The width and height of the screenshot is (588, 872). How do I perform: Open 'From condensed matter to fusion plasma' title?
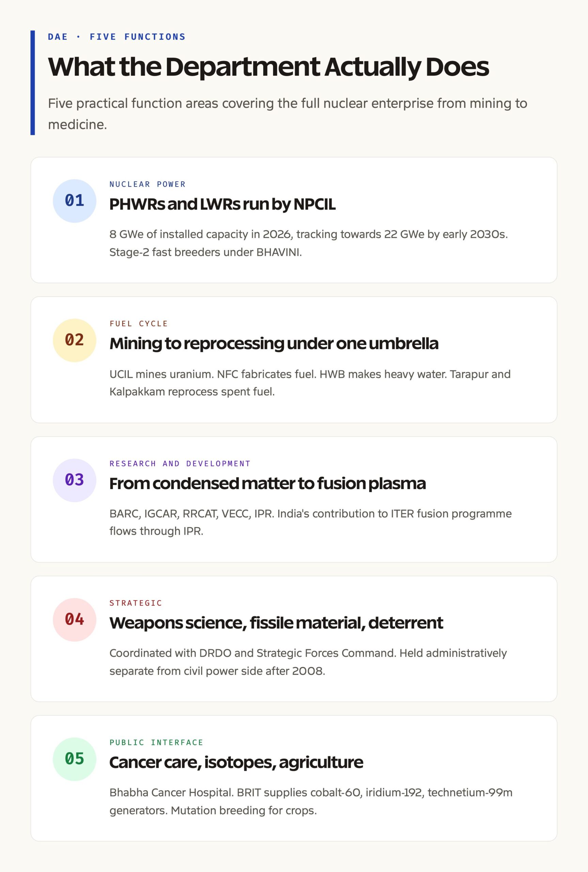click(268, 483)
